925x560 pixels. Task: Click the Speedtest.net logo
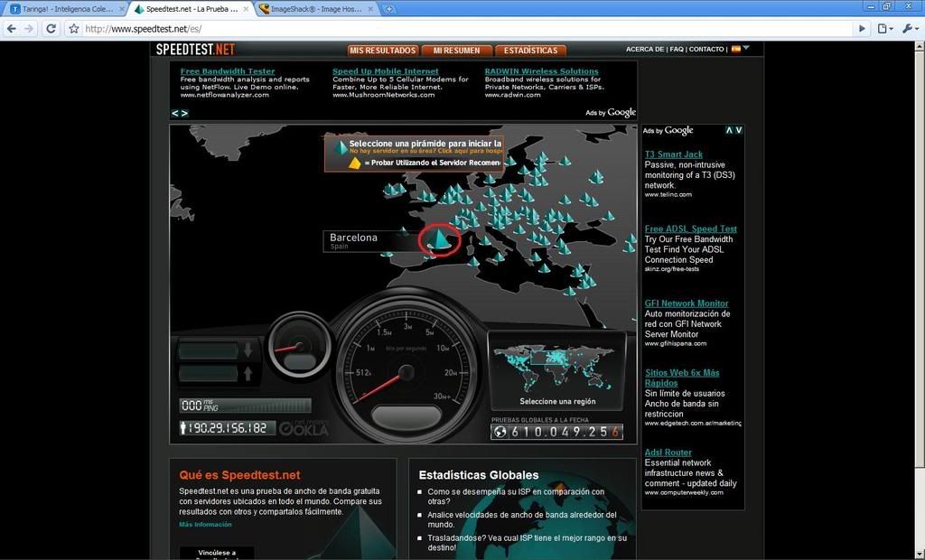point(195,50)
